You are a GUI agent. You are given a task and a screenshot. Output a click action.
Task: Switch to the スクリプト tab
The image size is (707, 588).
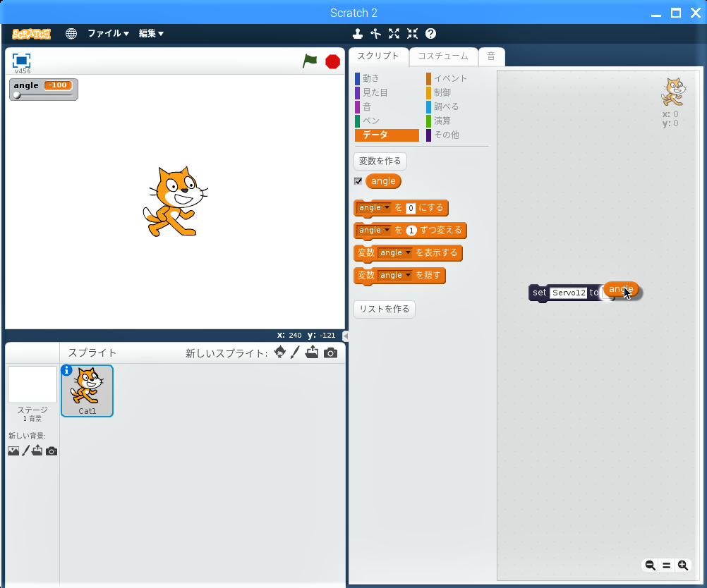pos(378,56)
